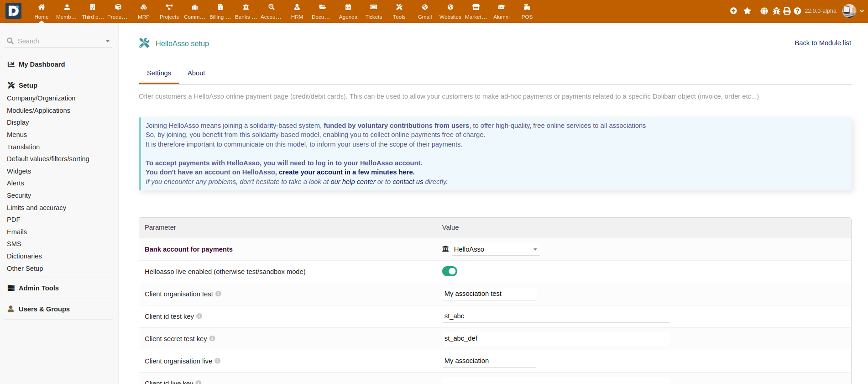Click the print page icon
Screen dimensions: 868x384
click(x=787, y=11)
